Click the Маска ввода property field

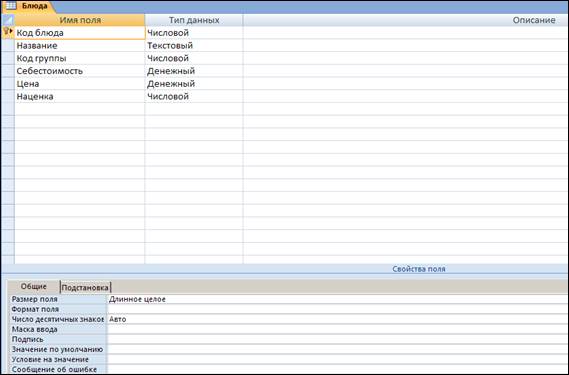point(337,329)
